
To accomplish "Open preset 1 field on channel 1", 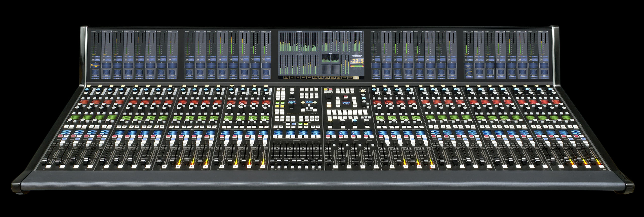I will 96,77.
